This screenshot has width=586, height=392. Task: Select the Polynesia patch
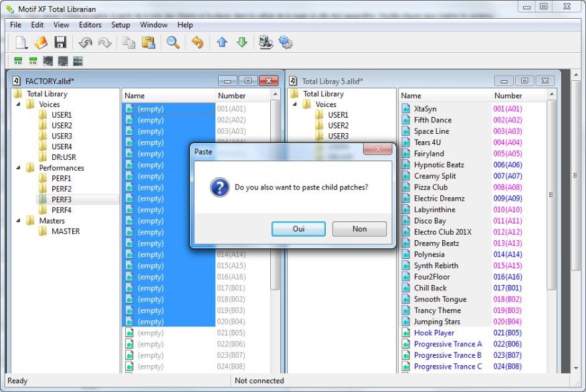click(x=429, y=254)
